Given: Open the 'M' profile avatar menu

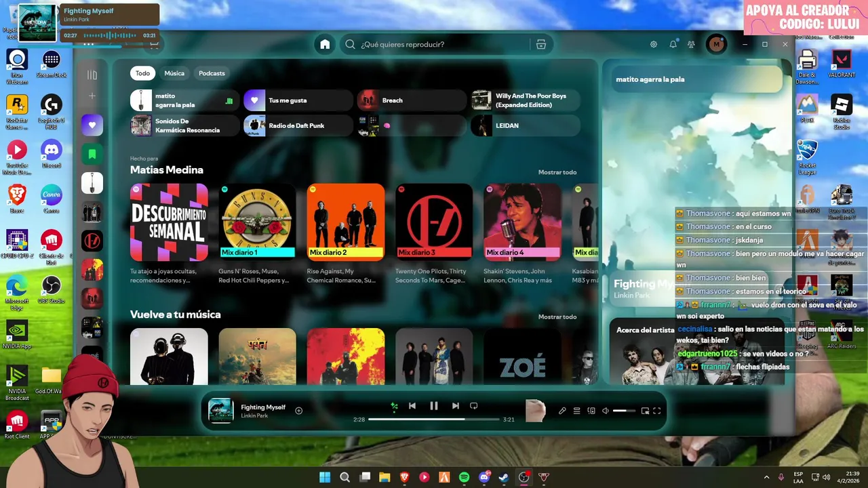Looking at the screenshot, I should tap(716, 44).
